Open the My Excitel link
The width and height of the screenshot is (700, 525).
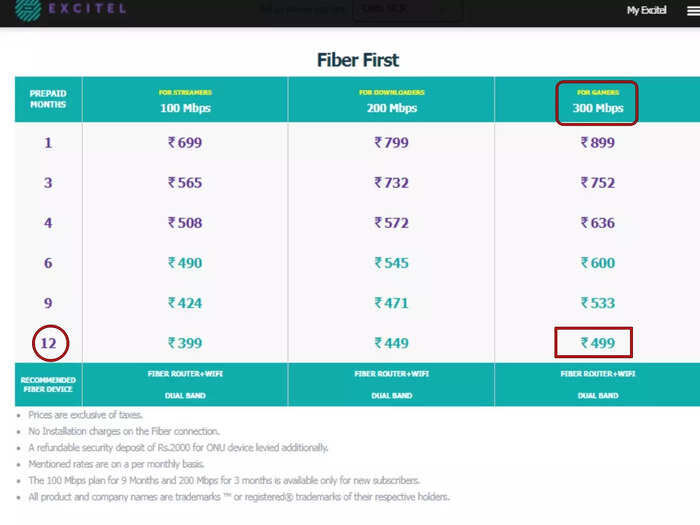(646, 10)
